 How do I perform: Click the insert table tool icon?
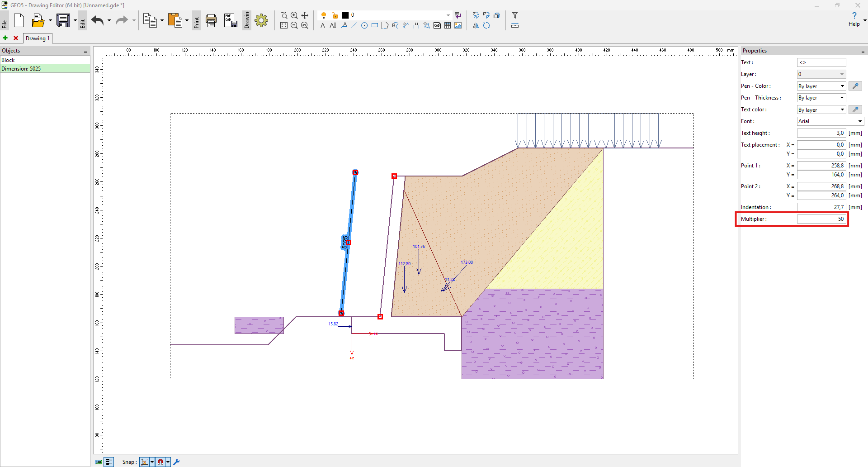[448, 26]
